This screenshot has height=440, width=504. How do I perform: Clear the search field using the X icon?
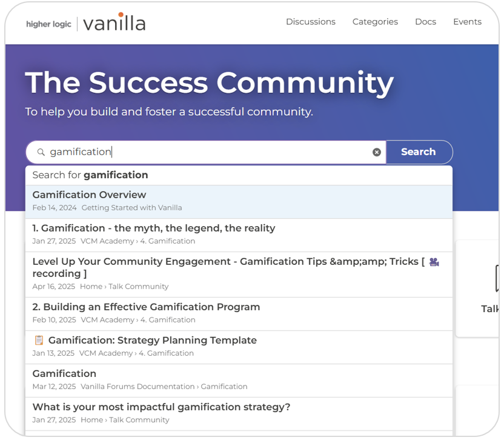(376, 152)
